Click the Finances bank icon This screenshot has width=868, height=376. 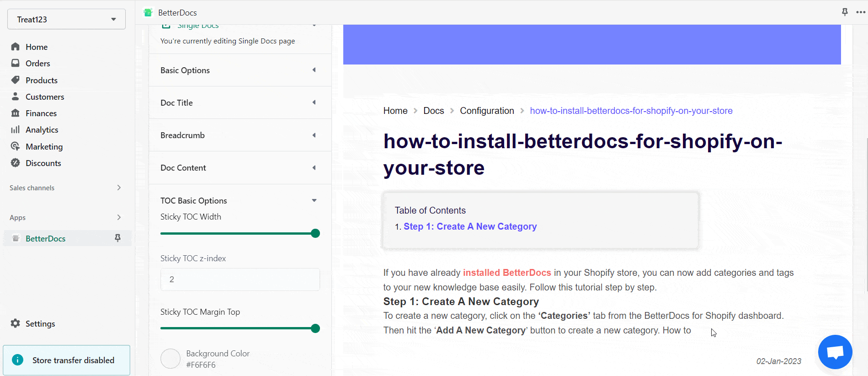(16, 113)
